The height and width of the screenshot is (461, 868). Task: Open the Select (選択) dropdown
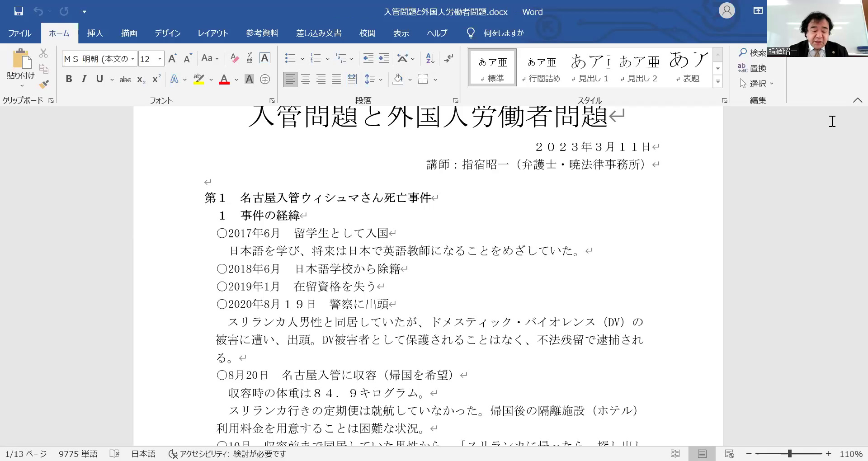tap(757, 84)
